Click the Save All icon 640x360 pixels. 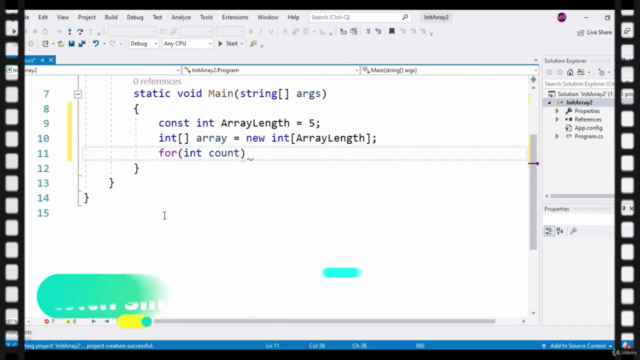pos(82,44)
